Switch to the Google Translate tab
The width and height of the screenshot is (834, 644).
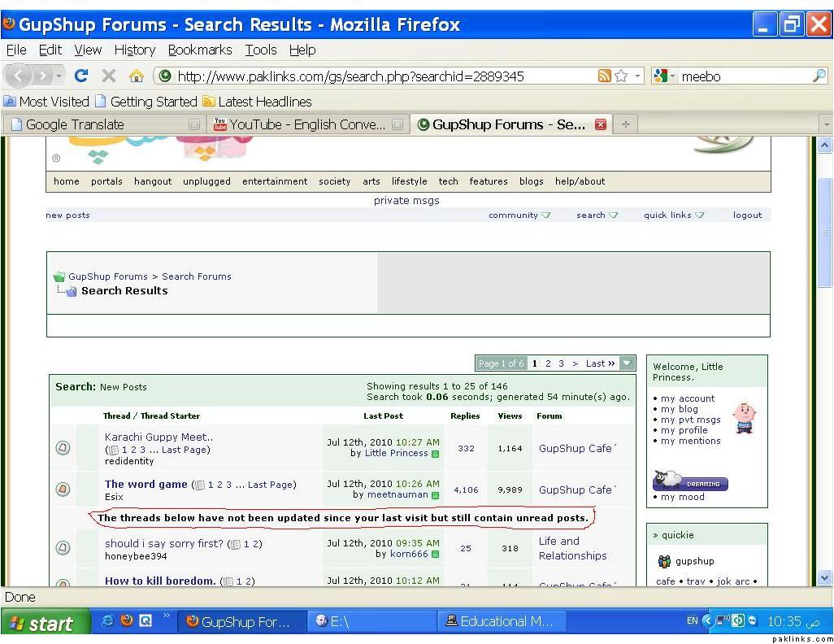coord(75,124)
